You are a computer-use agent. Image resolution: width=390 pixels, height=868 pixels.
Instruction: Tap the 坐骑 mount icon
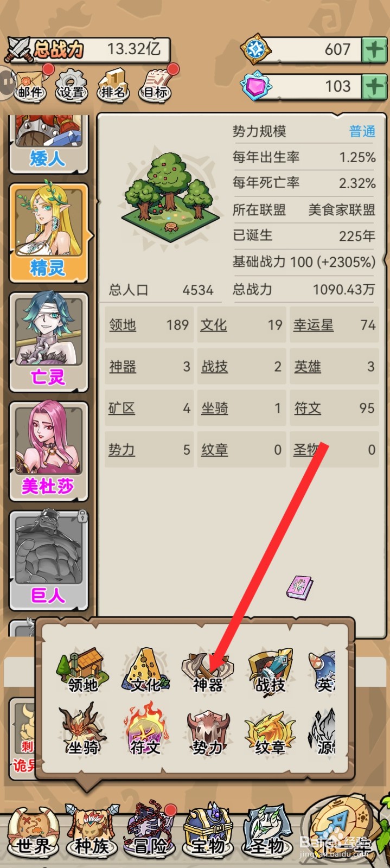[x=83, y=730]
